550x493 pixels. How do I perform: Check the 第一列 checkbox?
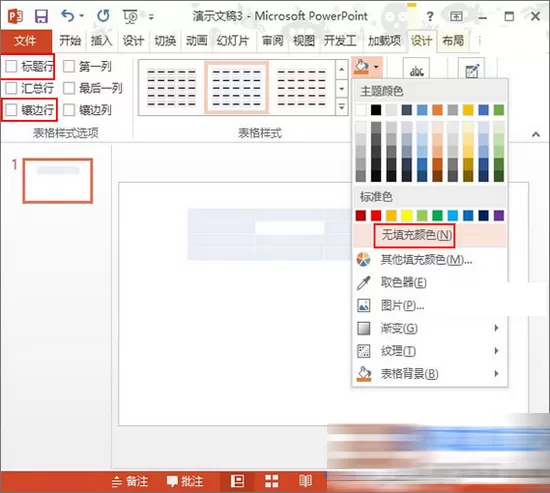(x=69, y=66)
